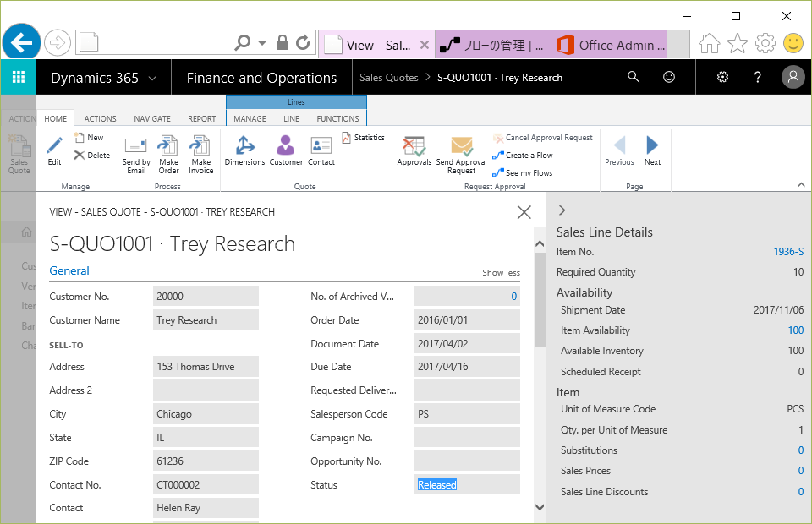Select the LINE tab under Lines
This screenshot has height=524, width=812.
(x=291, y=118)
